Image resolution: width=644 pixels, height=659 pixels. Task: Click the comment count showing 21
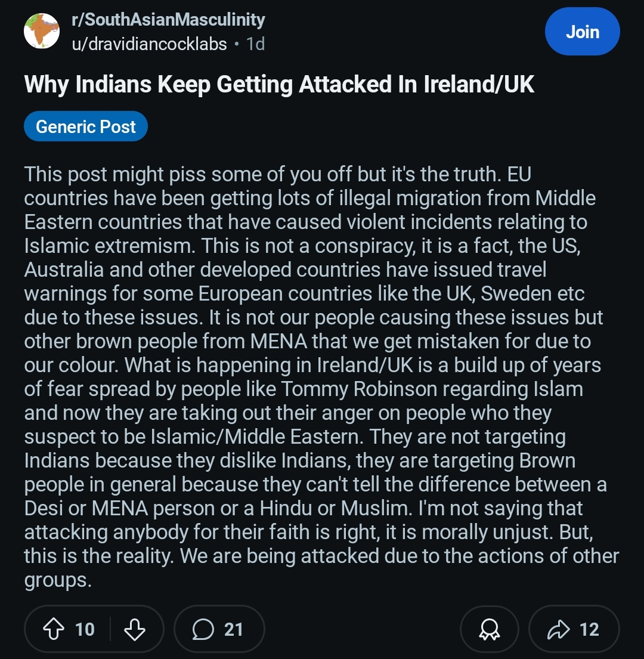tap(234, 630)
